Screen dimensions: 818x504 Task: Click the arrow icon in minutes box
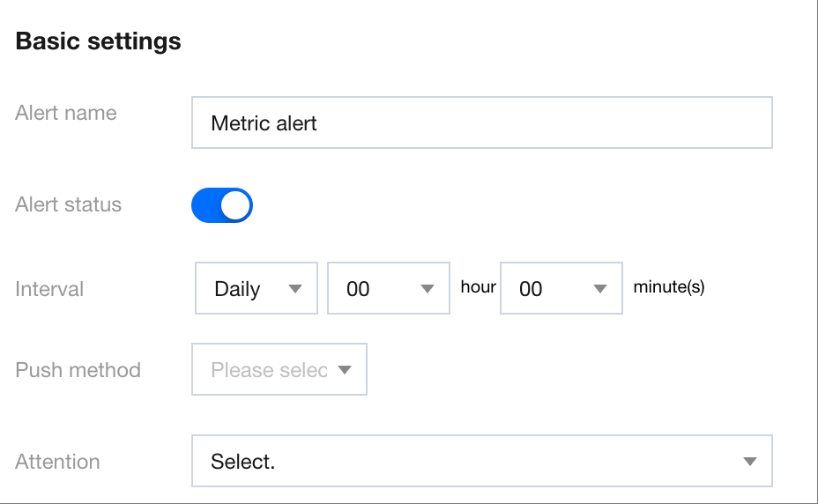(601, 289)
